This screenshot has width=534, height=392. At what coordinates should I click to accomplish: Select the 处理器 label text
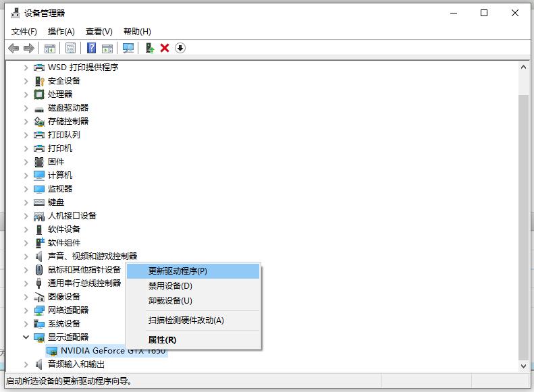coord(60,94)
